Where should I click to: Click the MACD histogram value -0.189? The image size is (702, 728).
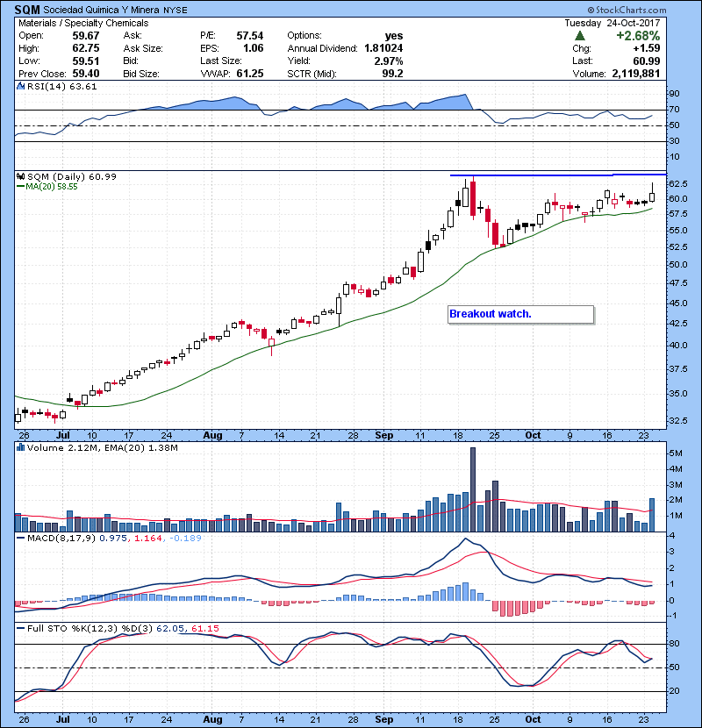(185, 539)
